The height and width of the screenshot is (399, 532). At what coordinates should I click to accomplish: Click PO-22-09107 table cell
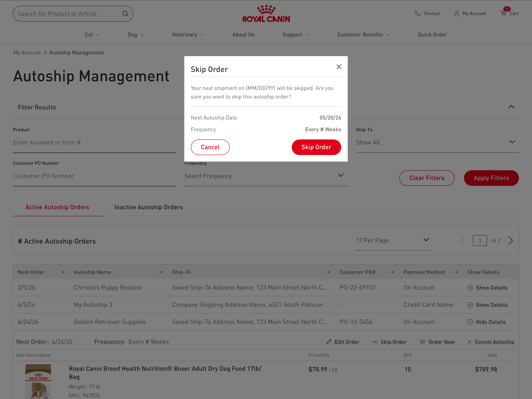357,287
